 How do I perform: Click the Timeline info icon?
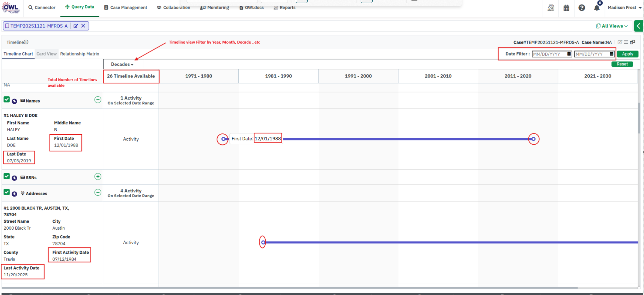[x=26, y=42]
